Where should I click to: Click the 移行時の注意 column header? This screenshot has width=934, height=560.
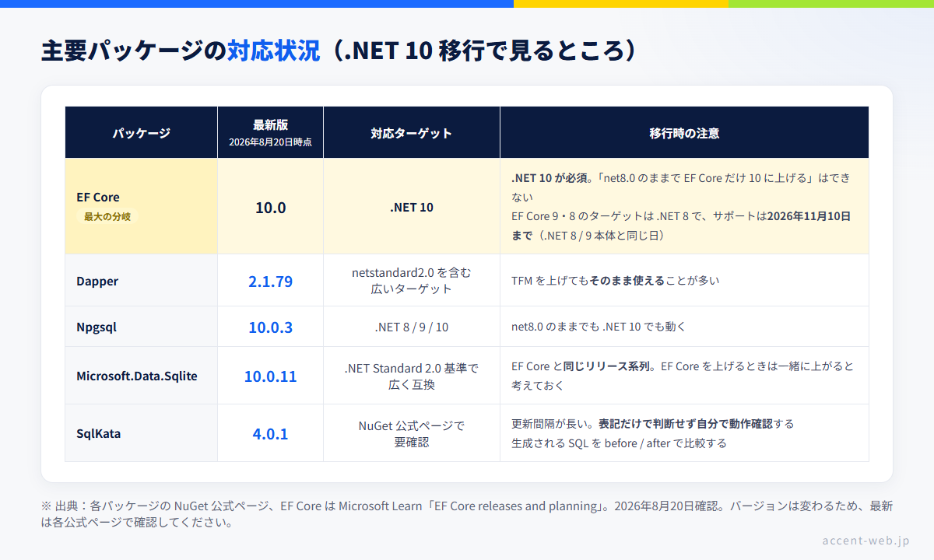click(684, 133)
